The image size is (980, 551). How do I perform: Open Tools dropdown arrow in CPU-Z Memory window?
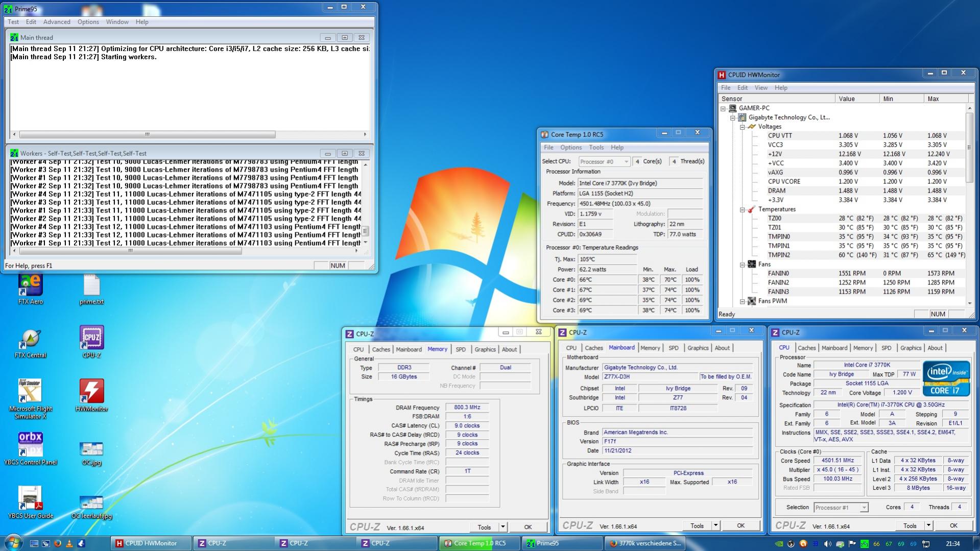coord(503,527)
